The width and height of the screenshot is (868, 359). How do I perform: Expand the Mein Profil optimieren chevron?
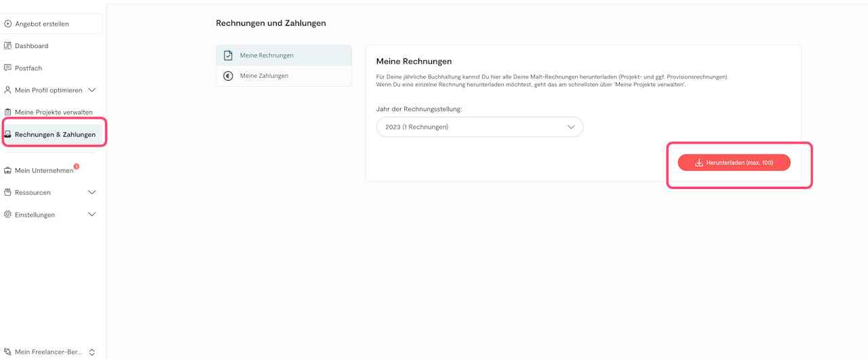(92, 90)
